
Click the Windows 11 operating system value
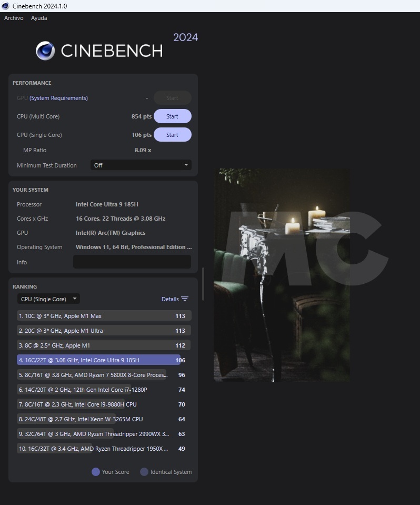point(134,247)
